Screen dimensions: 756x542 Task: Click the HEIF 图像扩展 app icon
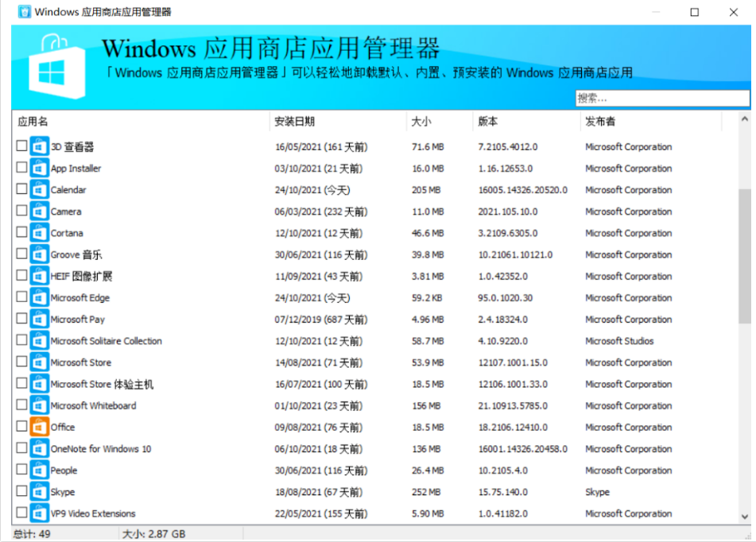(x=39, y=277)
